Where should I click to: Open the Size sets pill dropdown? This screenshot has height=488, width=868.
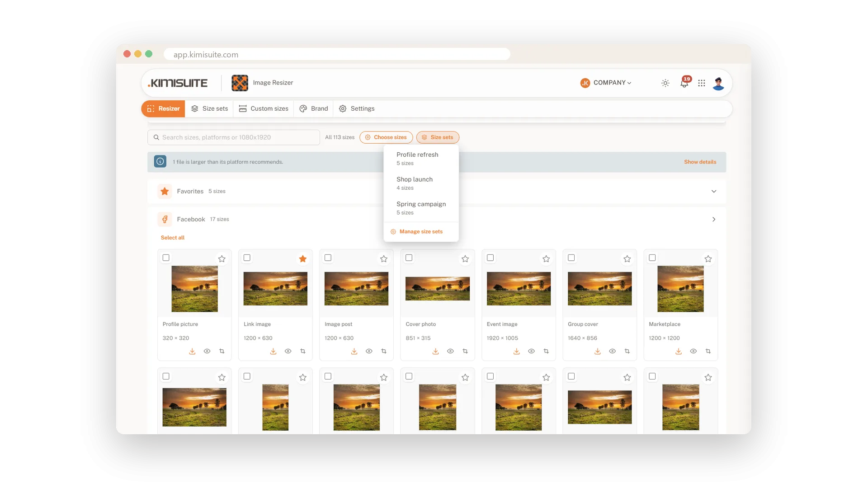[x=438, y=137]
